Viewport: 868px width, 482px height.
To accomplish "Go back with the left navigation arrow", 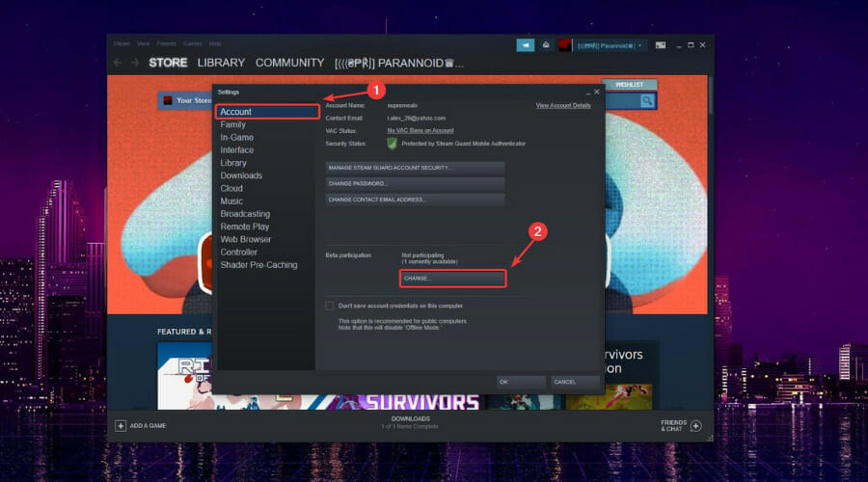I will click(118, 63).
